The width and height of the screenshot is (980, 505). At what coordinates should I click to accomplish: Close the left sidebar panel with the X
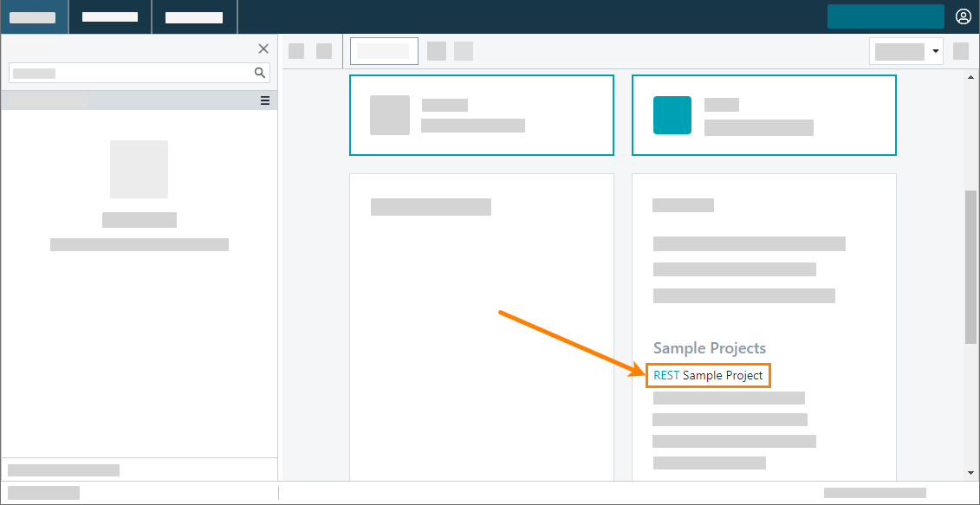pos(263,49)
